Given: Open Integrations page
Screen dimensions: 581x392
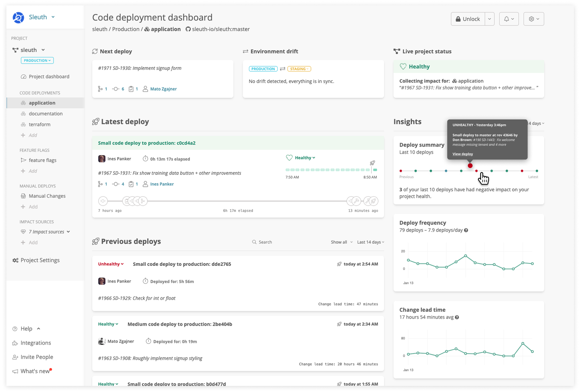Looking at the screenshot, I should point(32,343).
